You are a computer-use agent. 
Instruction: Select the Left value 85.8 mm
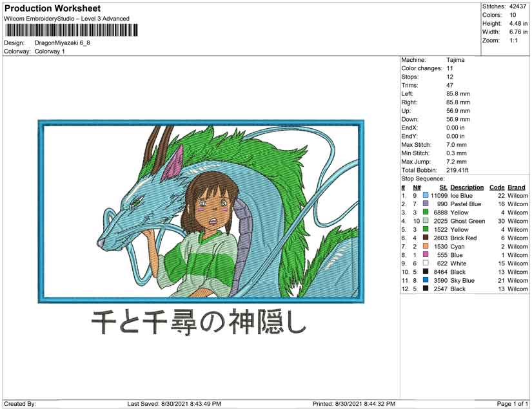(458, 93)
